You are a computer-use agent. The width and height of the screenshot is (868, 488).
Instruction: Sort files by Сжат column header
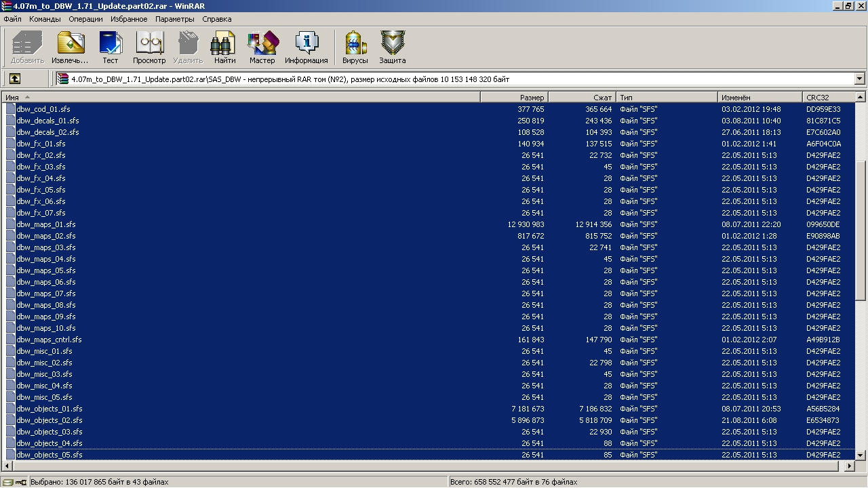[582, 98]
